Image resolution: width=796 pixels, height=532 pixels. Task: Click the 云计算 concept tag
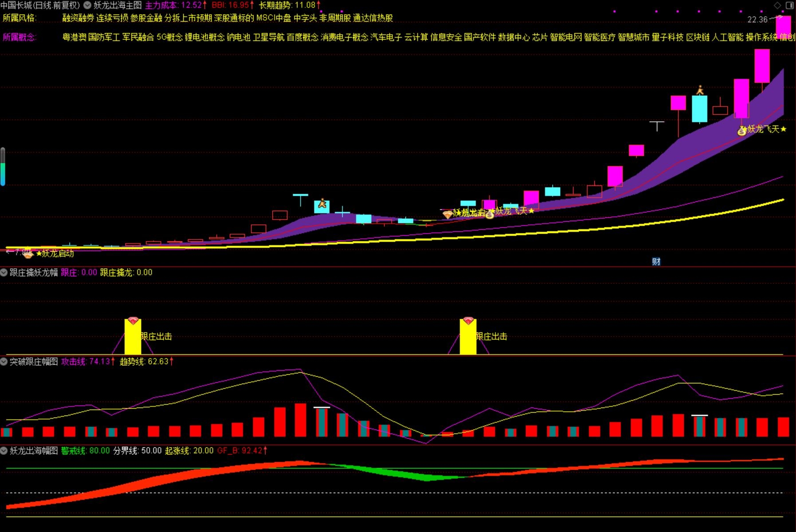416,37
